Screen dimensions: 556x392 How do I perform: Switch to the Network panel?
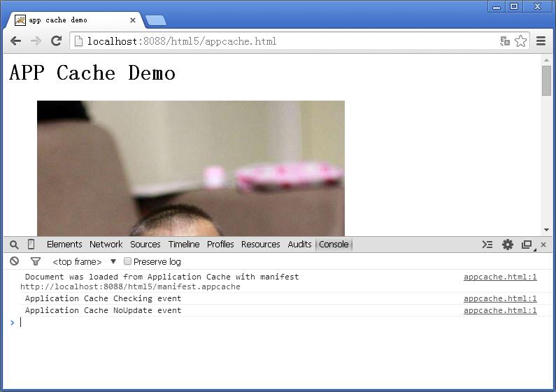point(106,244)
